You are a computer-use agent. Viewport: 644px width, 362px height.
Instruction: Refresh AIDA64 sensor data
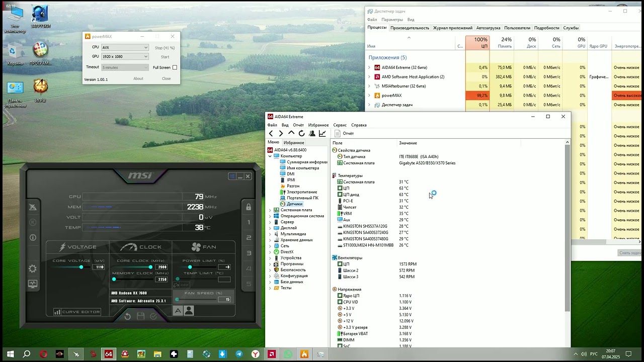coord(301,133)
